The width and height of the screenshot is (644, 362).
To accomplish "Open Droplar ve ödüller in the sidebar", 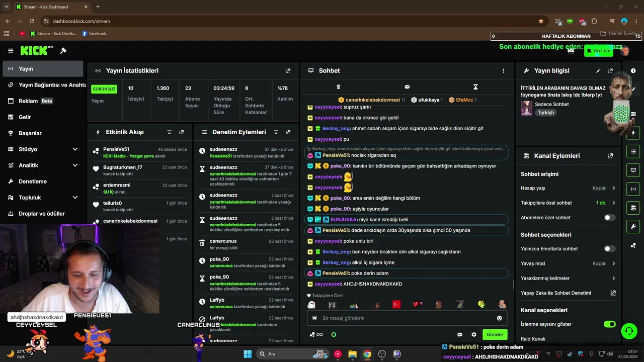I will [43, 214].
